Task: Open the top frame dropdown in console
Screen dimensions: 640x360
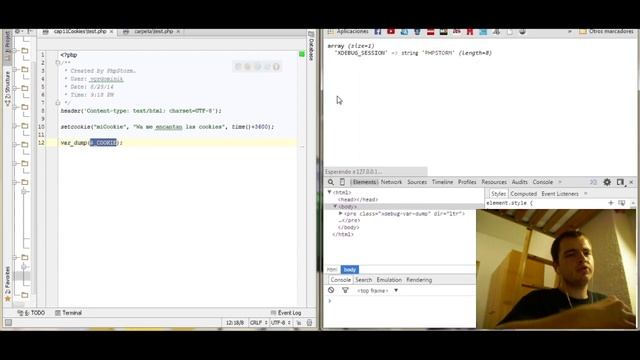Action: click(377, 291)
